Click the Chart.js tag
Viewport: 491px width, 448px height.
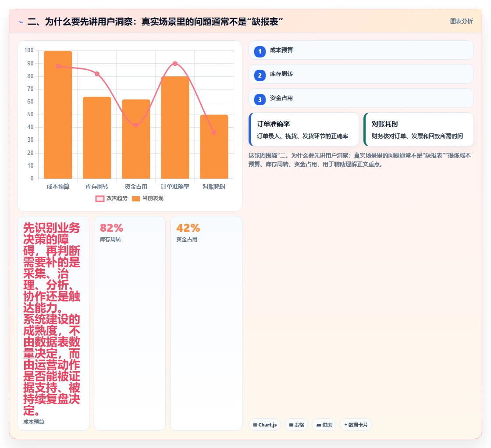[265, 425]
